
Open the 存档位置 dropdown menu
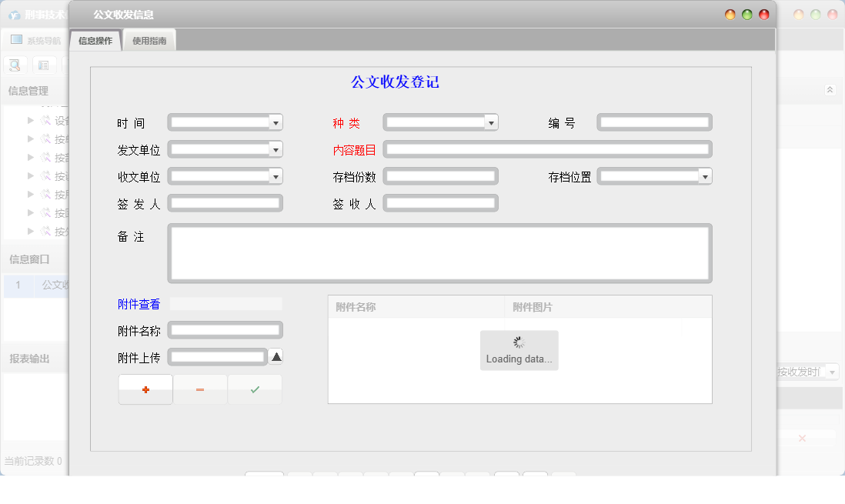[704, 176]
